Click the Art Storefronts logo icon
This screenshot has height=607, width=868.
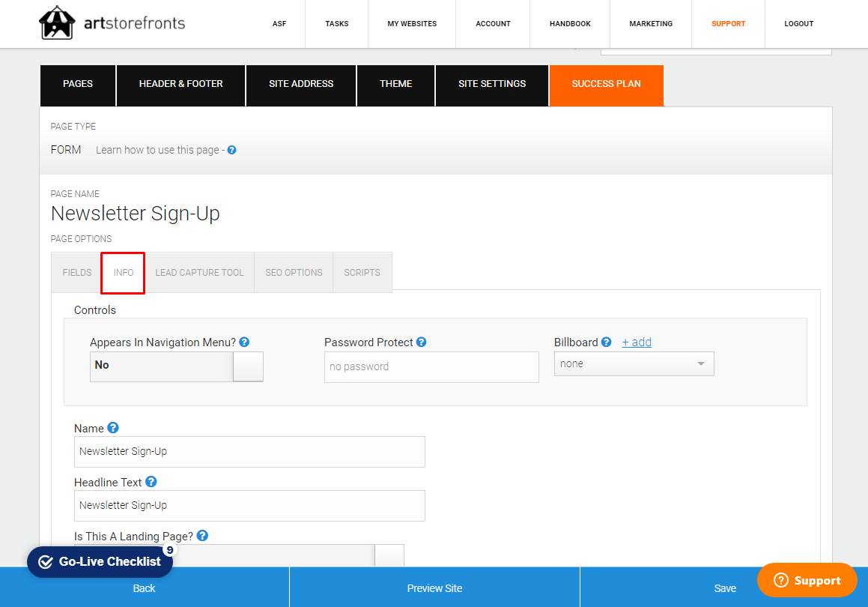[x=57, y=23]
